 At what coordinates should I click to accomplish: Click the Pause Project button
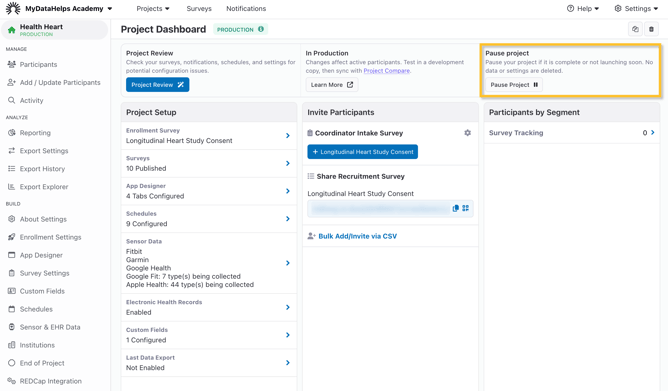click(x=514, y=85)
